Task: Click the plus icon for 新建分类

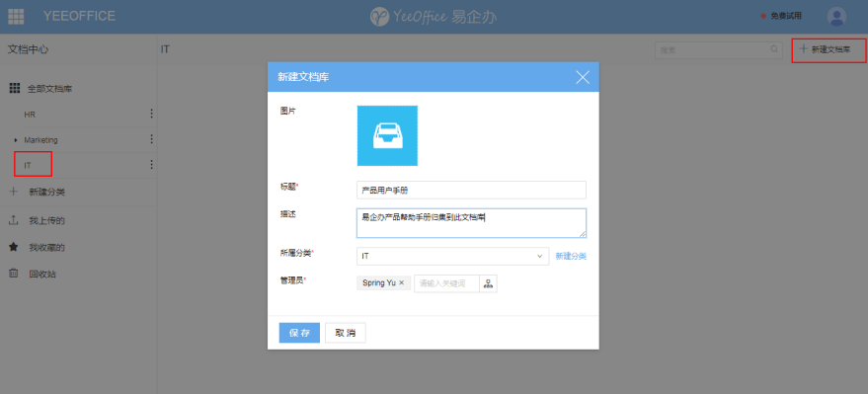Action: point(14,192)
